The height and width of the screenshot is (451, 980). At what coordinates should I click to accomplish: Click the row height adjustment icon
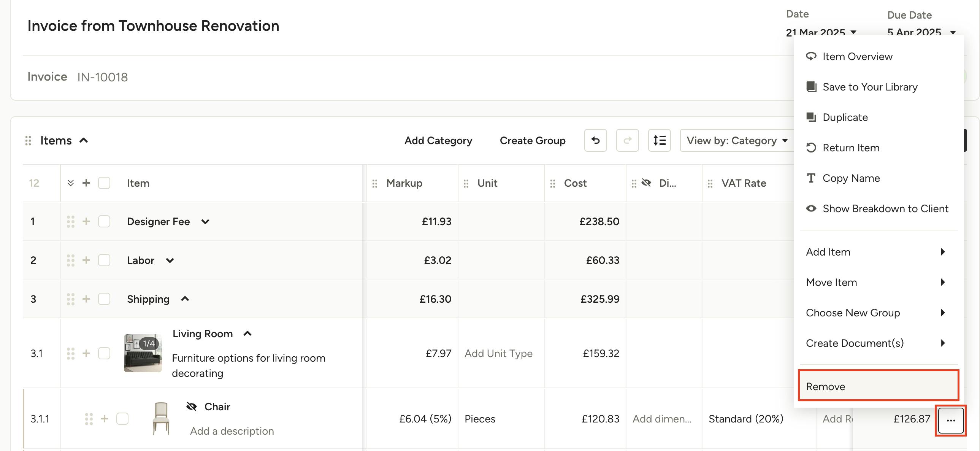pos(659,140)
